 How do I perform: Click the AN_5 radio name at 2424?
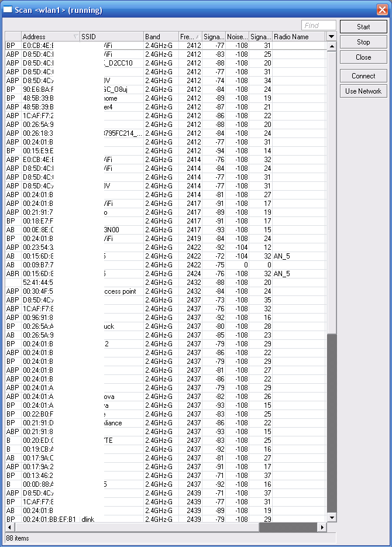[282, 274]
